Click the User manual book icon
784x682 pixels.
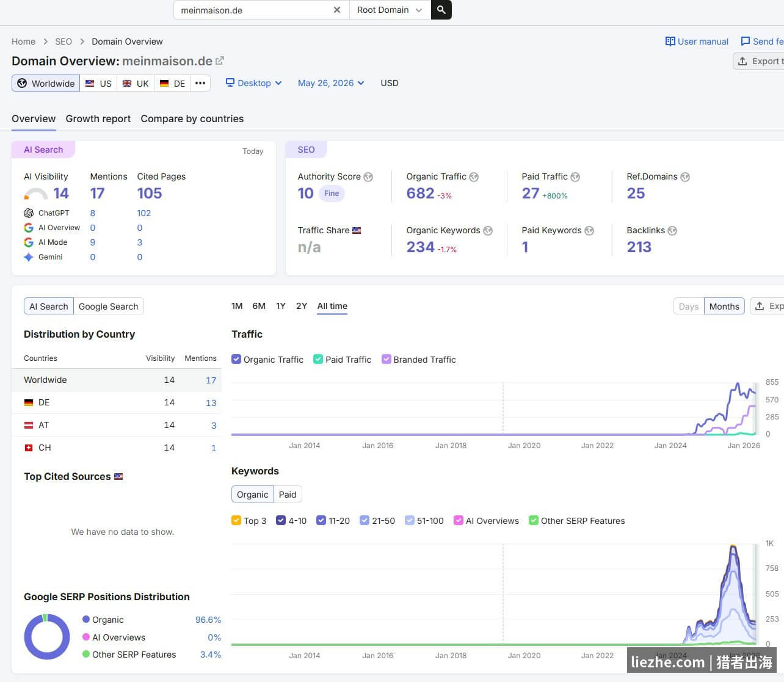pos(670,42)
